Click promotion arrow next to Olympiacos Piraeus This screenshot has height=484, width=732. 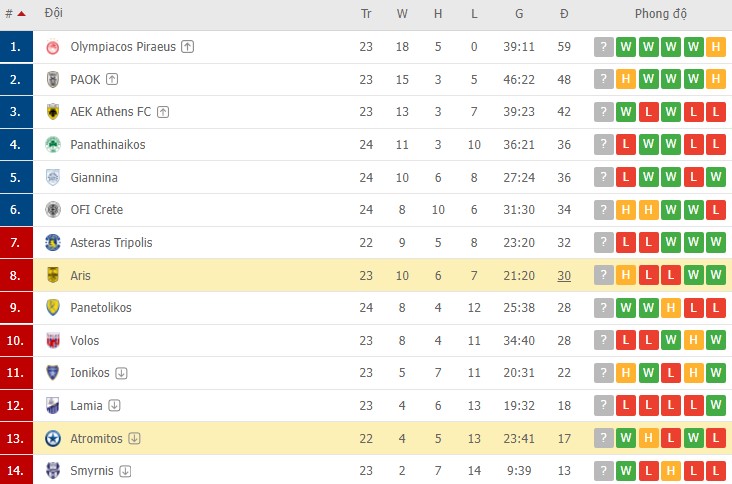tap(188, 47)
